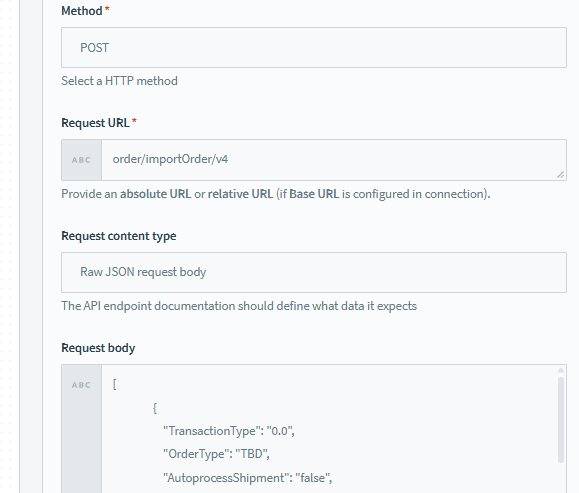Click the scroll-up arrow in Request body
This screenshot has height=493, width=579.
(x=561, y=370)
